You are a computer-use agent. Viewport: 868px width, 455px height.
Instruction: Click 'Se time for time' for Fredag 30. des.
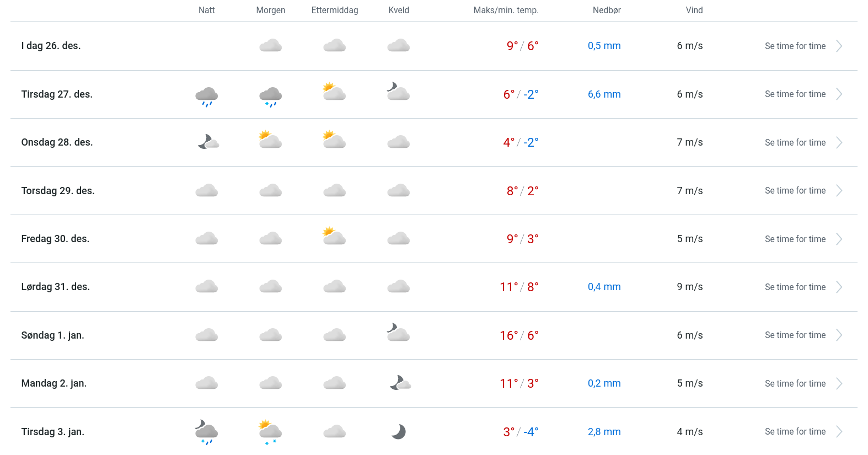tap(795, 239)
